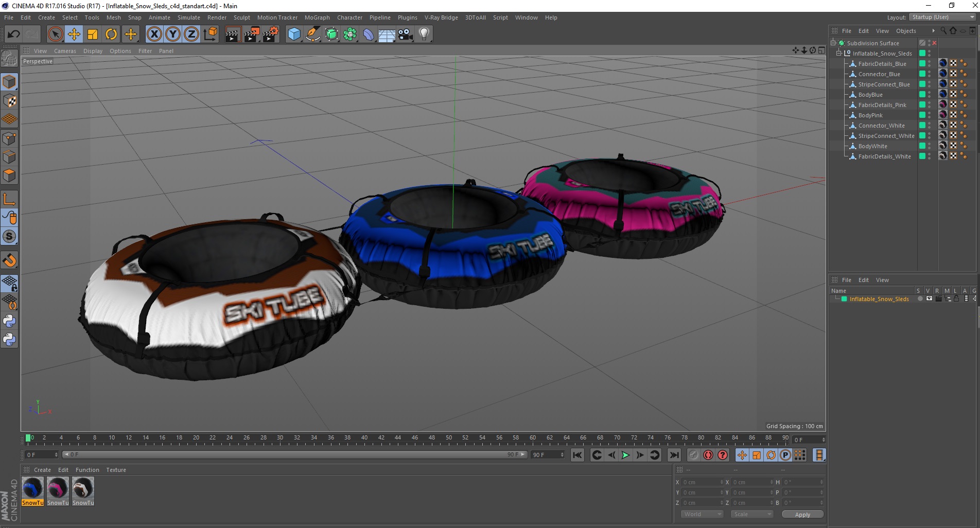Open the Subdivision Surface generators icon
The height and width of the screenshot is (528, 980).
[x=331, y=34]
